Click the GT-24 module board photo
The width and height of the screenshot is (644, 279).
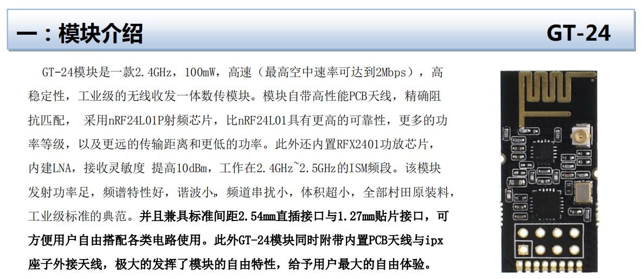click(549, 171)
